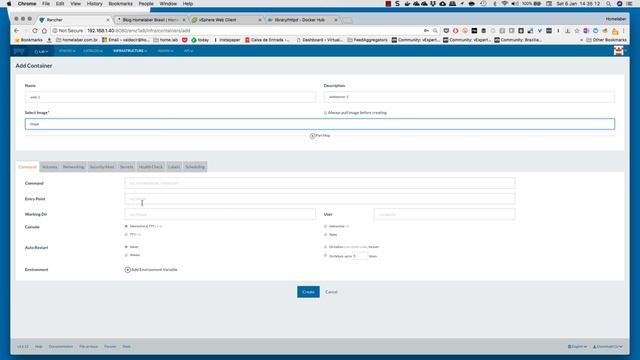The image size is (640, 360).
Task: Expand the Catalog menu dropdown
Action: [93, 51]
